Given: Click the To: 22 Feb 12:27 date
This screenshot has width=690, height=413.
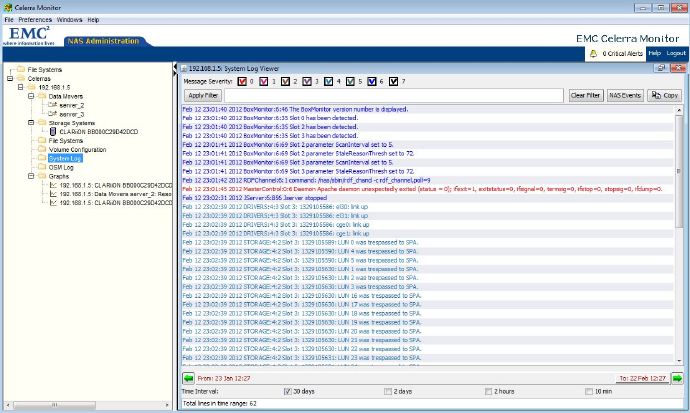Looking at the screenshot, I should pos(642,378).
